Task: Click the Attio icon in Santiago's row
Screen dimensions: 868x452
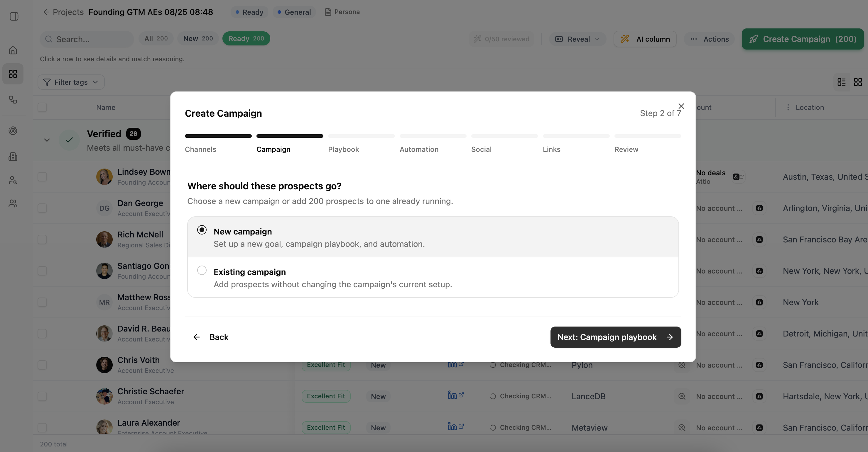Action: pos(759,271)
